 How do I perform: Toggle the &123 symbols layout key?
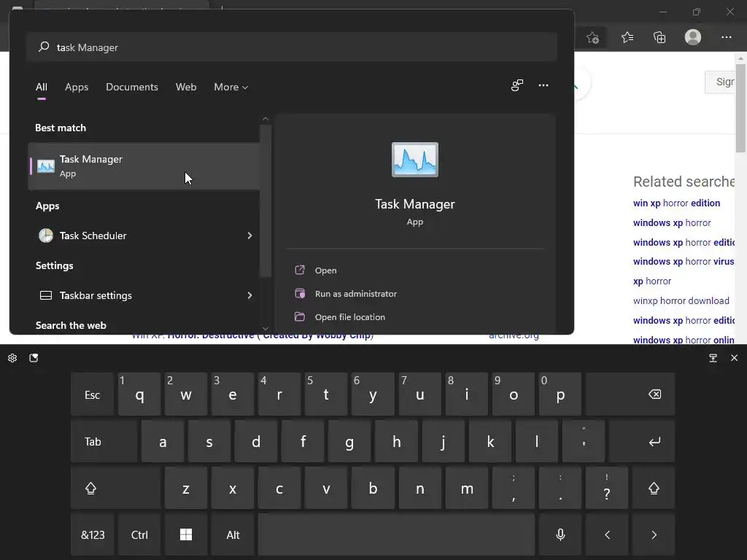93,534
